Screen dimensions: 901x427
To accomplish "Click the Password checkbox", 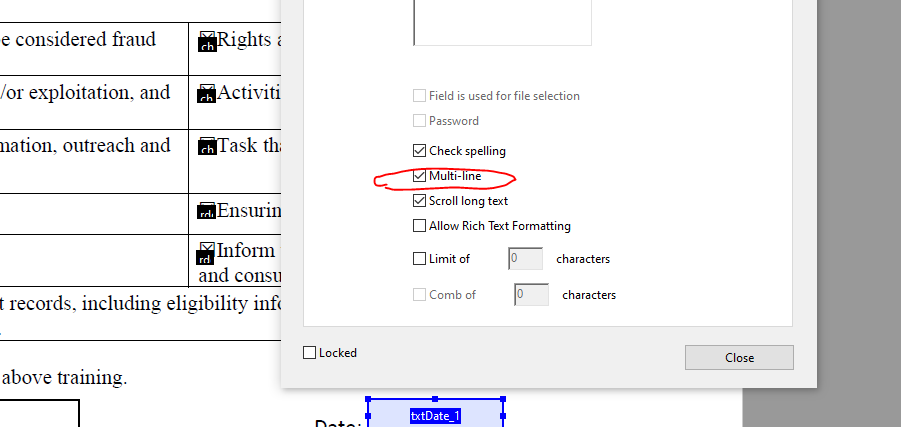I will [419, 121].
